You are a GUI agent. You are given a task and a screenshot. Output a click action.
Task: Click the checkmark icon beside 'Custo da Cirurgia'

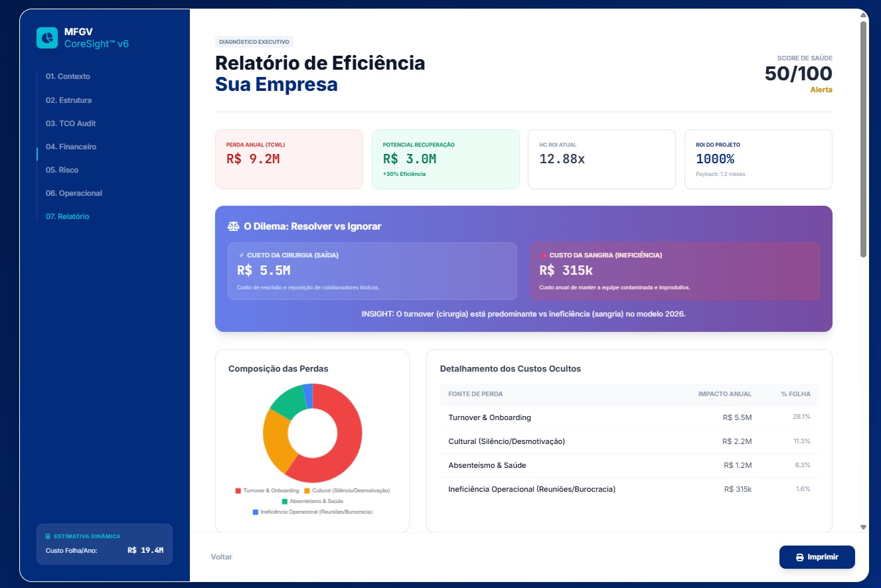[x=242, y=255]
